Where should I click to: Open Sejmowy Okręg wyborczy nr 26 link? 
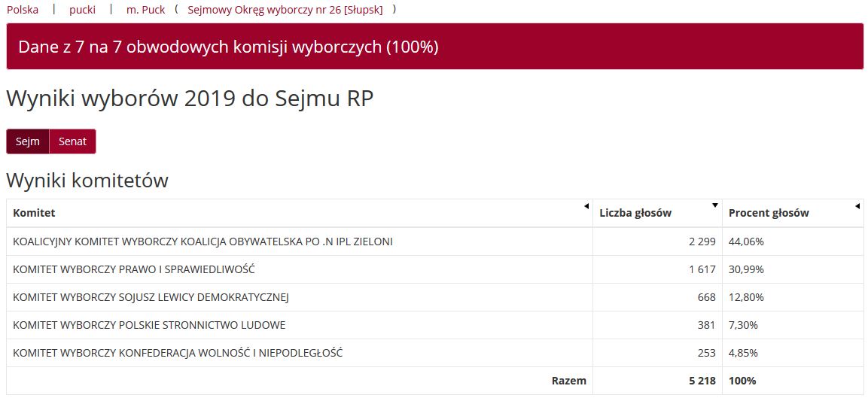285,10
